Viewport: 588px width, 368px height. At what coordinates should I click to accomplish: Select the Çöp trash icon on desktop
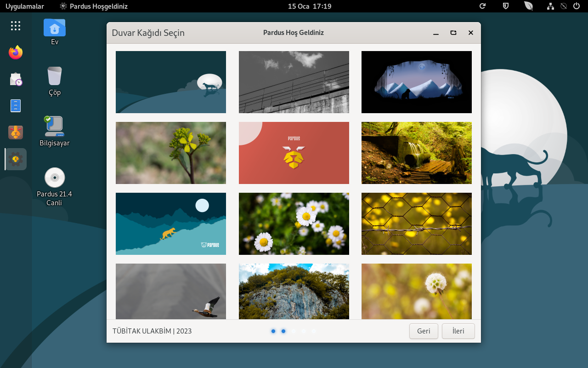tap(55, 81)
